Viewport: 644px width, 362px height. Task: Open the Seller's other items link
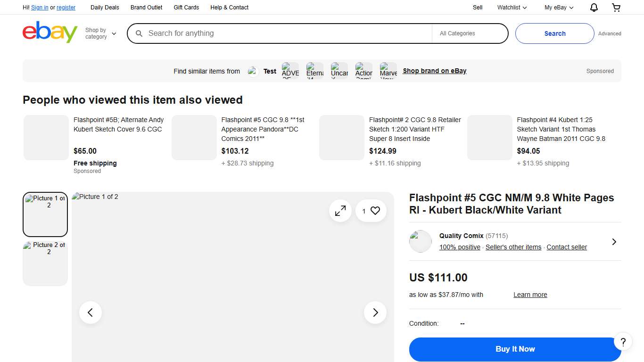click(x=513, y=247)
